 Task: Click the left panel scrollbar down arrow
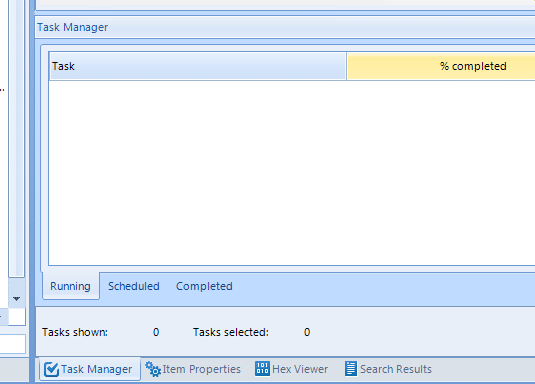16,299
